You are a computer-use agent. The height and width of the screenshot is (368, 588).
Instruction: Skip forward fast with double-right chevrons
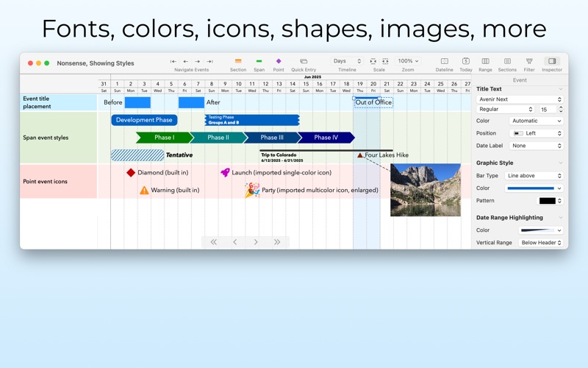coord(277,242)
